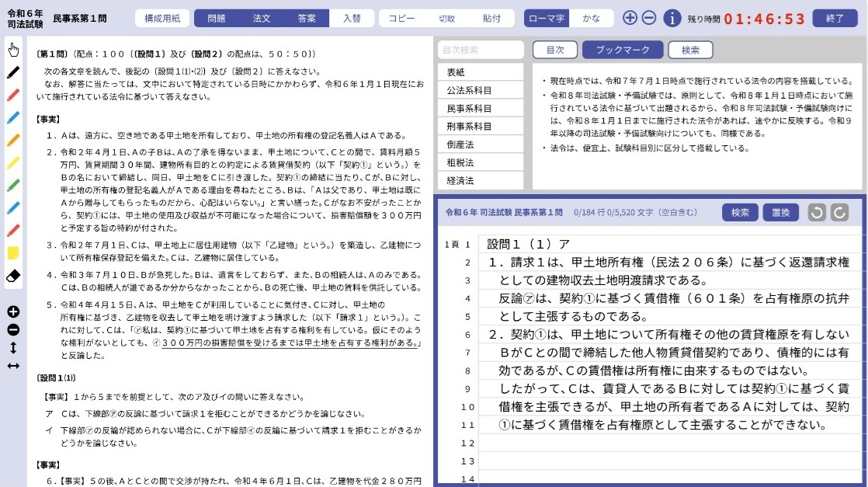Choose the red pen just above the sticky note
This screenshot has height=487, width=868.
click(13, 230)
